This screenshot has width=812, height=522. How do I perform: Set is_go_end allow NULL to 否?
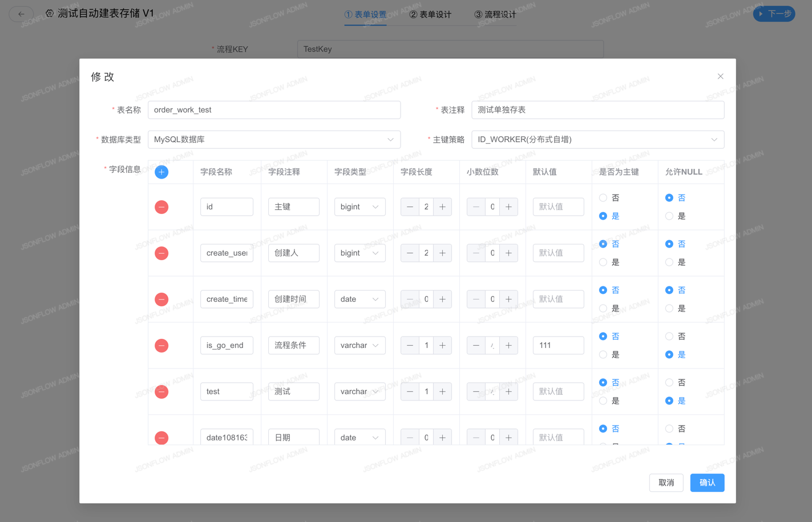(x=669, y=337)
